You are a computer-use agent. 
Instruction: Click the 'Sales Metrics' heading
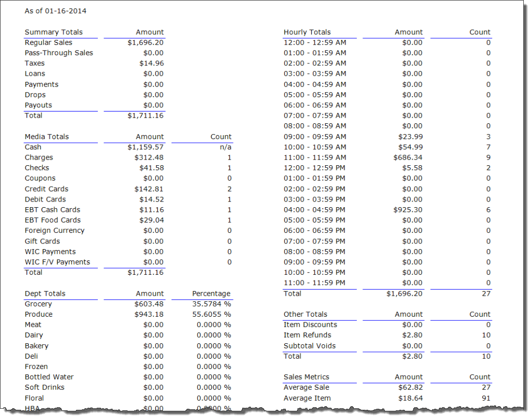[306, 377]
